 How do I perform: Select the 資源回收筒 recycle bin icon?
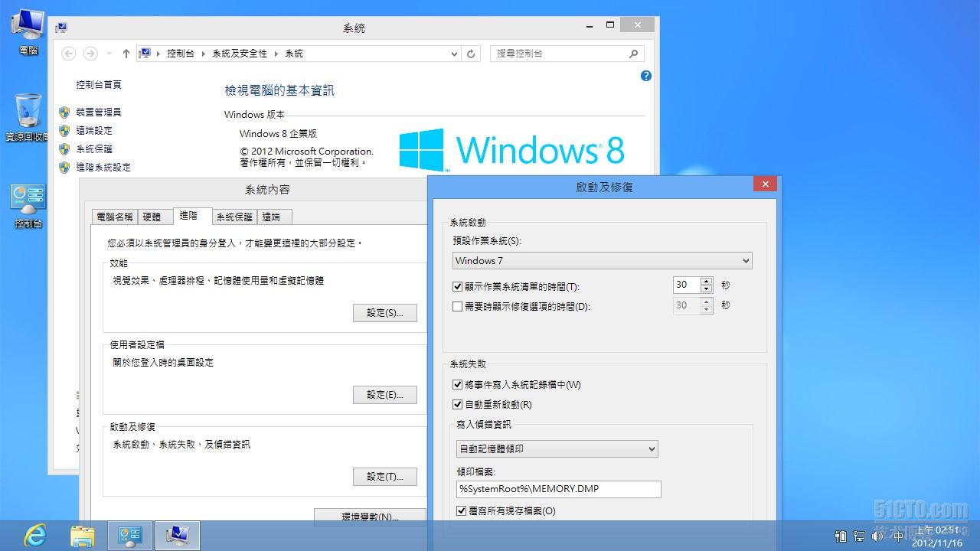click(x=28, y=119)
